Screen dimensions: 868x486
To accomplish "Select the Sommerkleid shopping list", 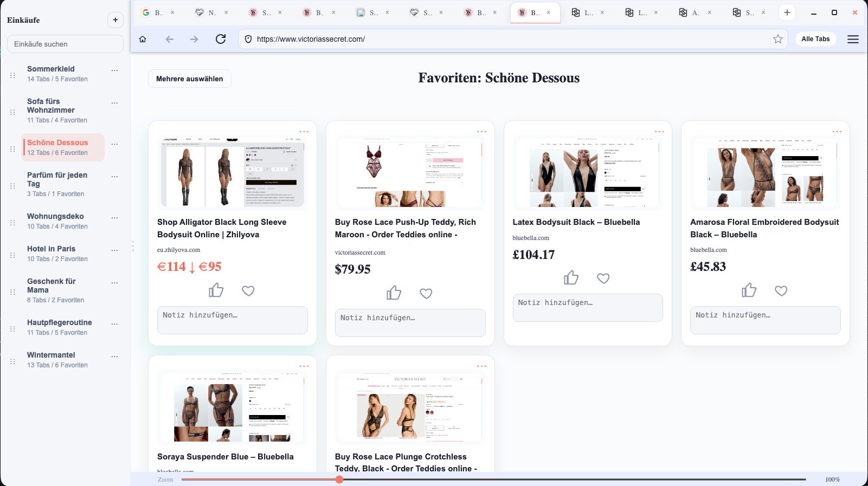I will pyautogui.click(x=63, y=74).
